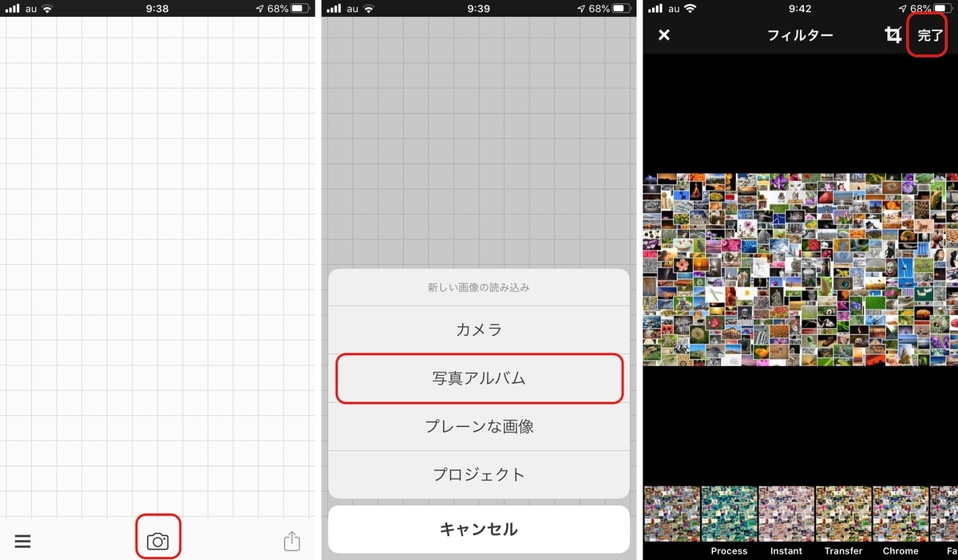Screen dimensions: 958x560
Task: Tap 完了 to confirm the filter
Action: pos(927,35)
